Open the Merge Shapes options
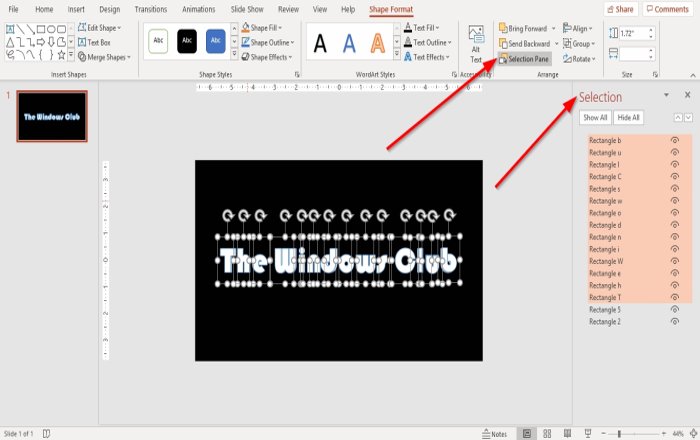 point(104,57)
